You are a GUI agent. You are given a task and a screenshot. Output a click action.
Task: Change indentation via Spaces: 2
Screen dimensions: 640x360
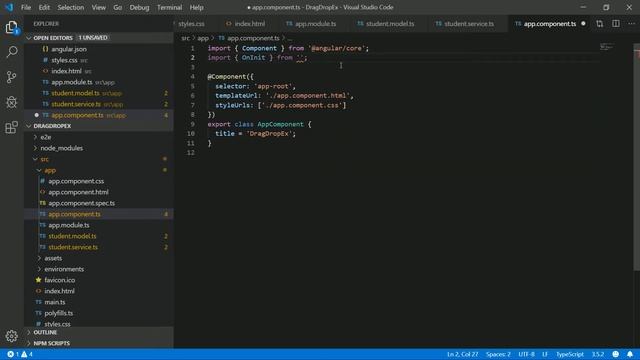[498, 354]
